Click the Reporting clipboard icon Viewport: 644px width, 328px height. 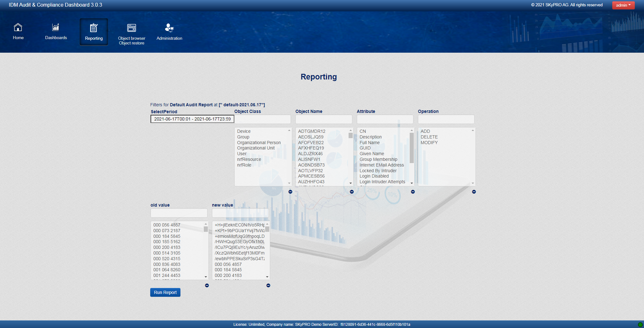(x=94, y=28)
